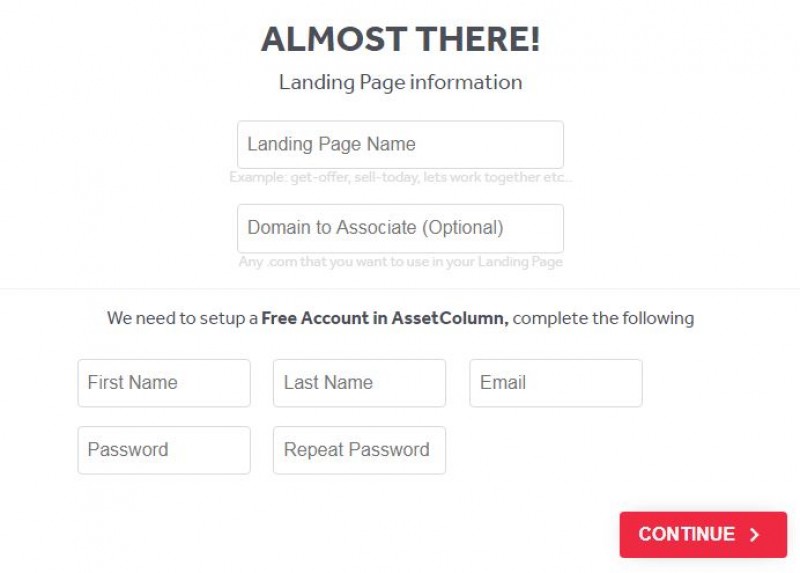
Task: Click bold 'Free Account in AssetColumn' text
Action: coord(385,318)
